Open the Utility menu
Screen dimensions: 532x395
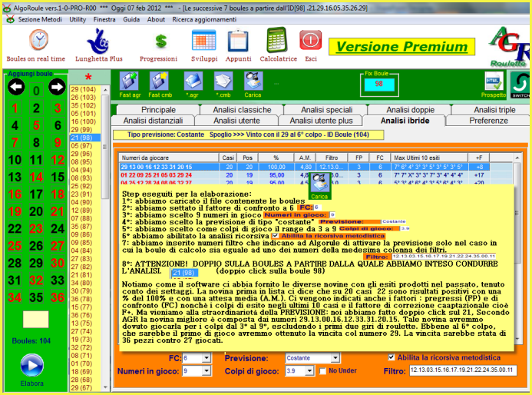click(78, 19)
